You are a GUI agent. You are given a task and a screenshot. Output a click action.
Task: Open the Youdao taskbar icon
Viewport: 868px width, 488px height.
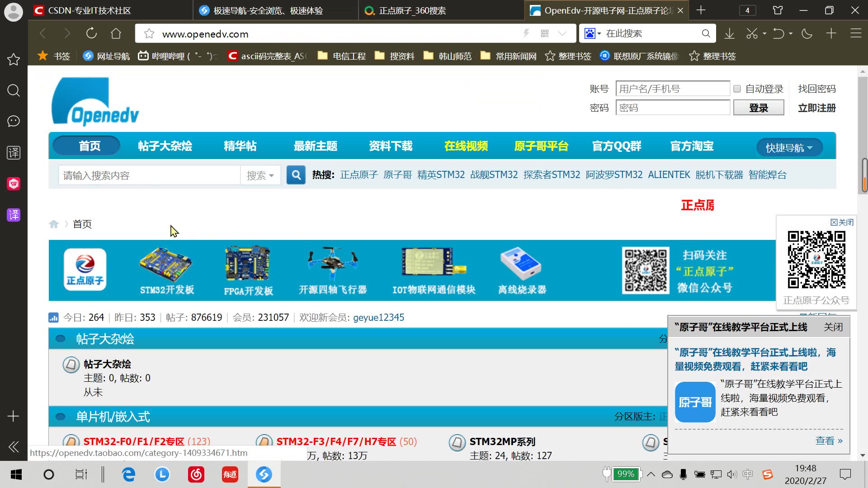tap(230, 474)
